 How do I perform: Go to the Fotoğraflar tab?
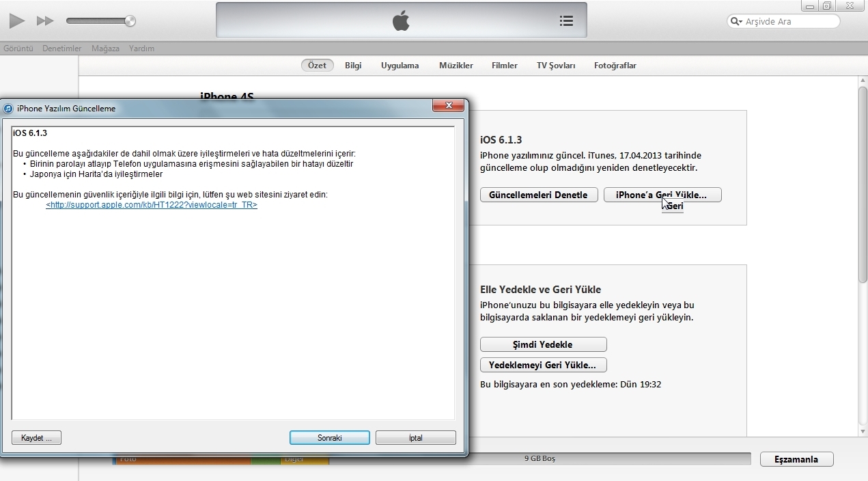(615, 66)
